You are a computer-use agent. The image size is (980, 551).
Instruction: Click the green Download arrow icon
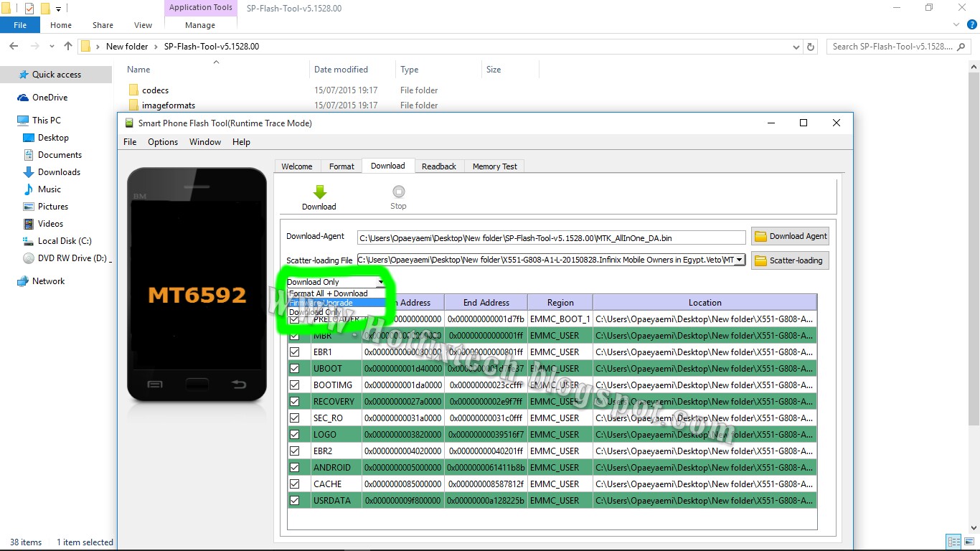point(319,191)
